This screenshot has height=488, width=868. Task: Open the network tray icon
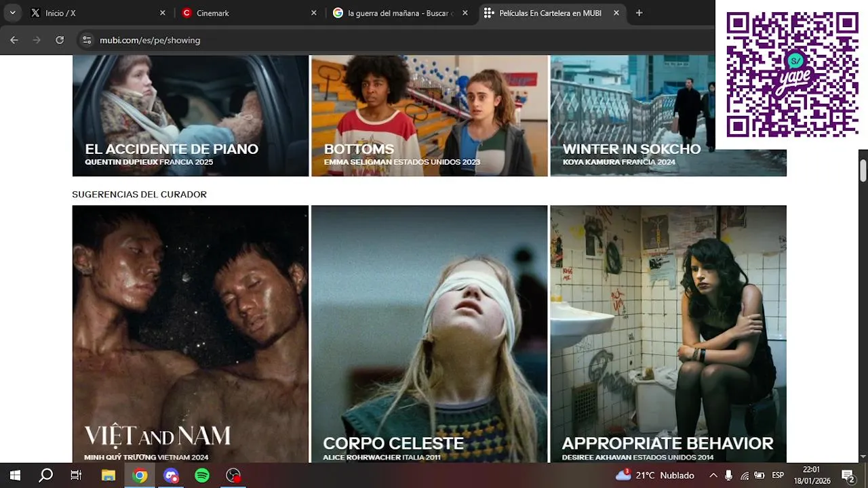(x=745, y=475)
